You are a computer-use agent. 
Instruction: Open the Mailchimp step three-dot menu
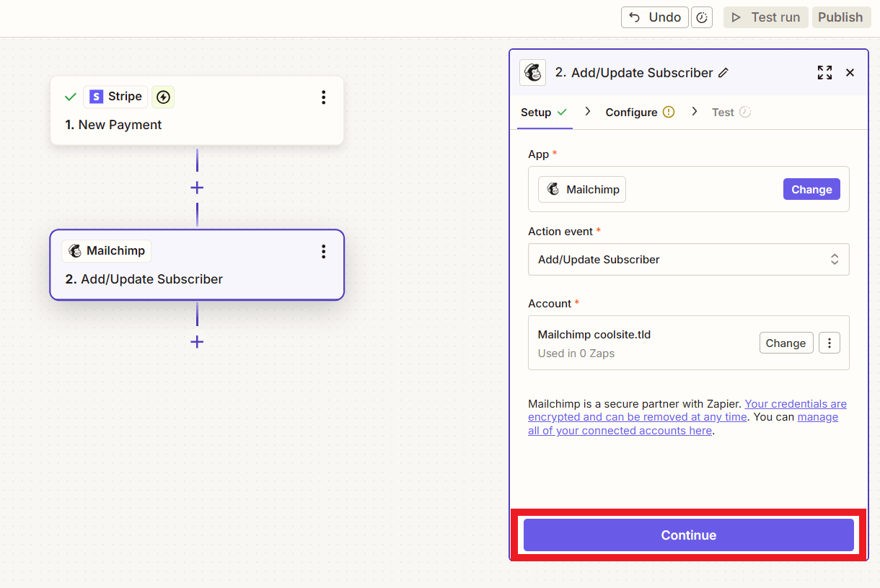click(323, 251)
